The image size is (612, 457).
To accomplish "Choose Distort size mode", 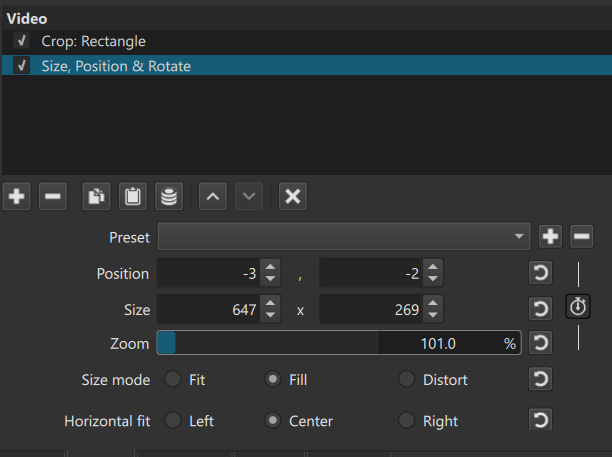I will [x=406, y=380].
